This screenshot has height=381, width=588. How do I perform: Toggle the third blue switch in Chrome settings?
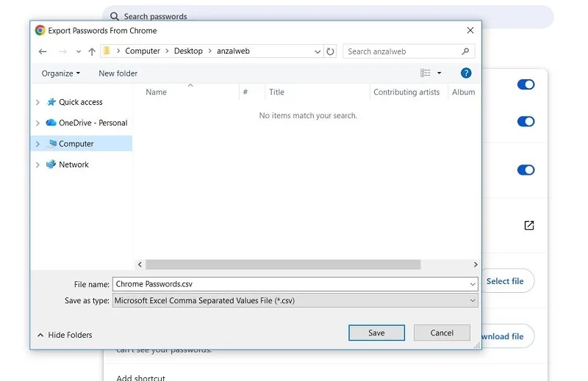[526, 170]
